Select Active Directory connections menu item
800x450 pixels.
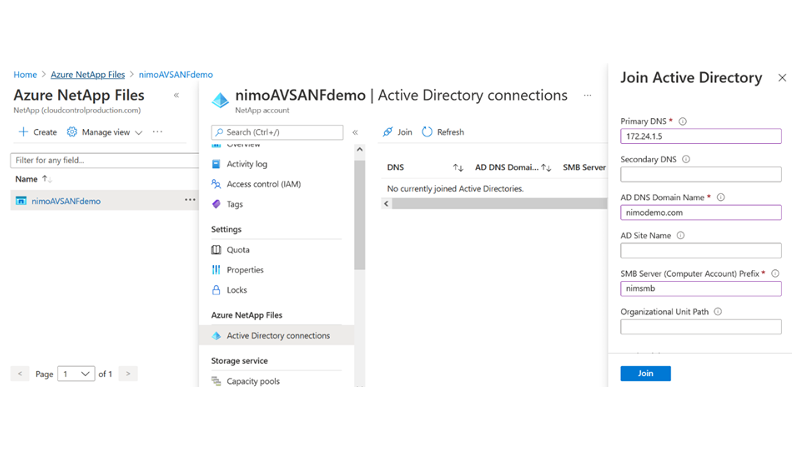277,336
